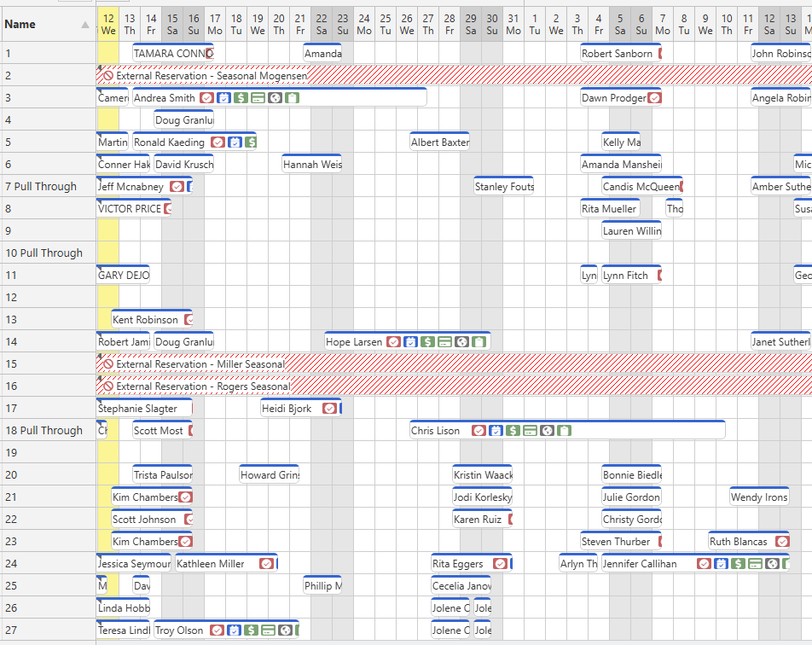Click dollar icon on Chris Lison reservation
The height and width of the screenshot is (645, 812).
pos(513,431)
